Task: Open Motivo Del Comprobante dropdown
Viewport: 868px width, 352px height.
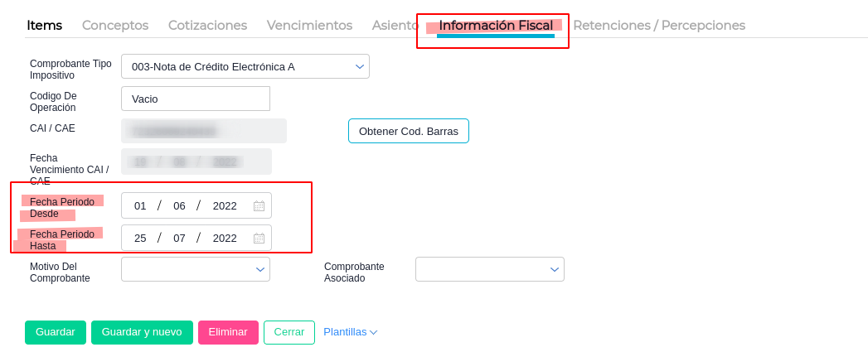Action: [x=260, y=269]
